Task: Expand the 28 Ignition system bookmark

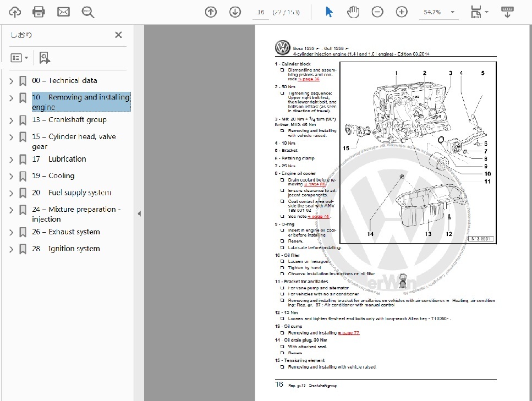Action: pyautogui.click(x=11, y=249)
